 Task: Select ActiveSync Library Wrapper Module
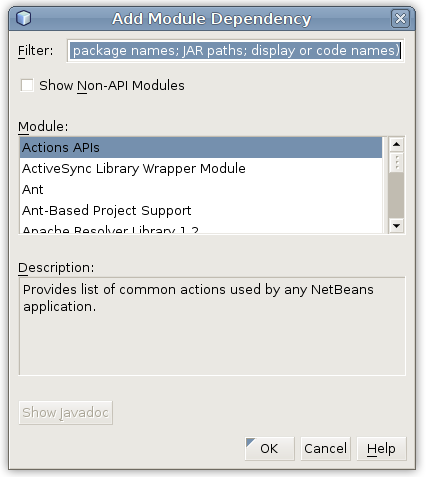pos(201,168)
